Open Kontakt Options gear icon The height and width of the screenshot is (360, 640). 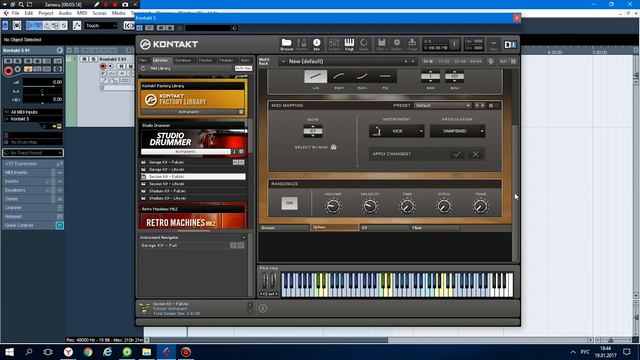[x=396, y=44]
